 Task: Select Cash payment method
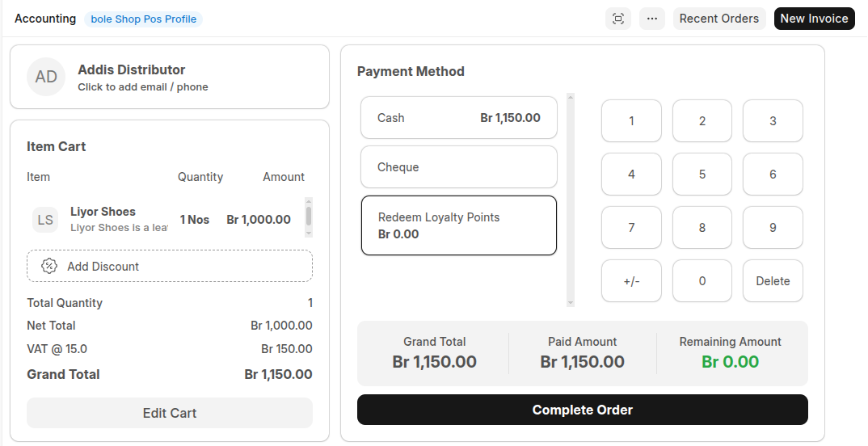tap(458, 118)
